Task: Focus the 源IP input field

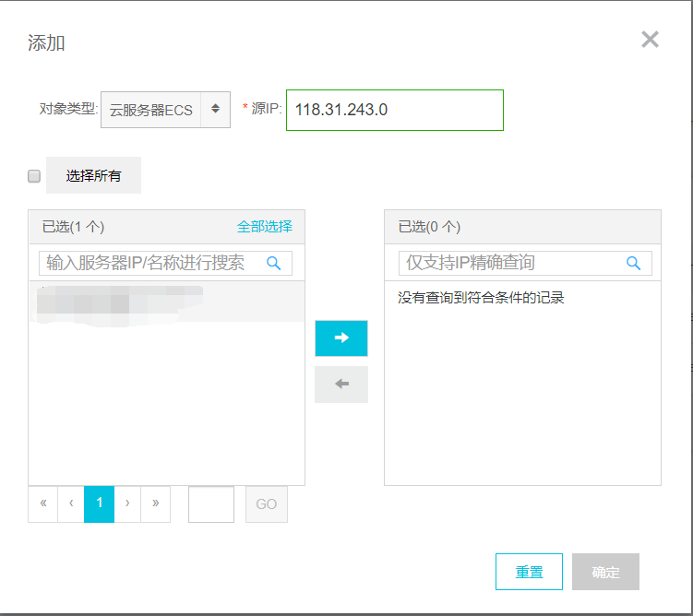Action: click(395, 110)
